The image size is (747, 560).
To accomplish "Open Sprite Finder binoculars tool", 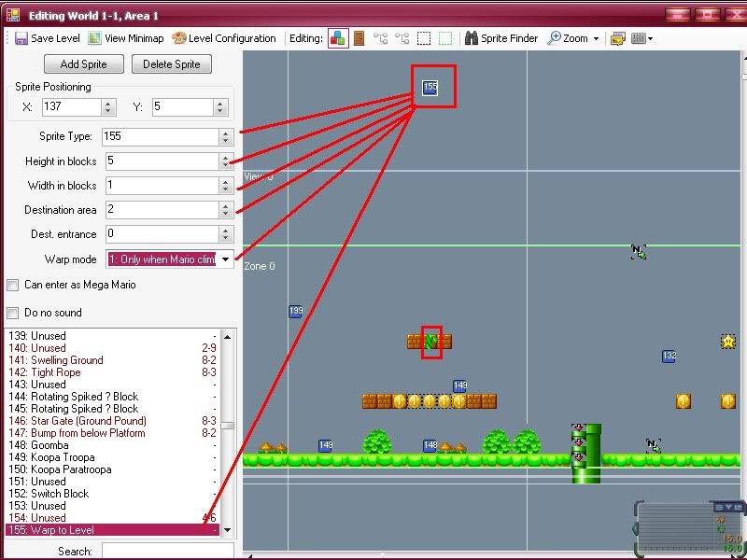I will coord(501,38).
